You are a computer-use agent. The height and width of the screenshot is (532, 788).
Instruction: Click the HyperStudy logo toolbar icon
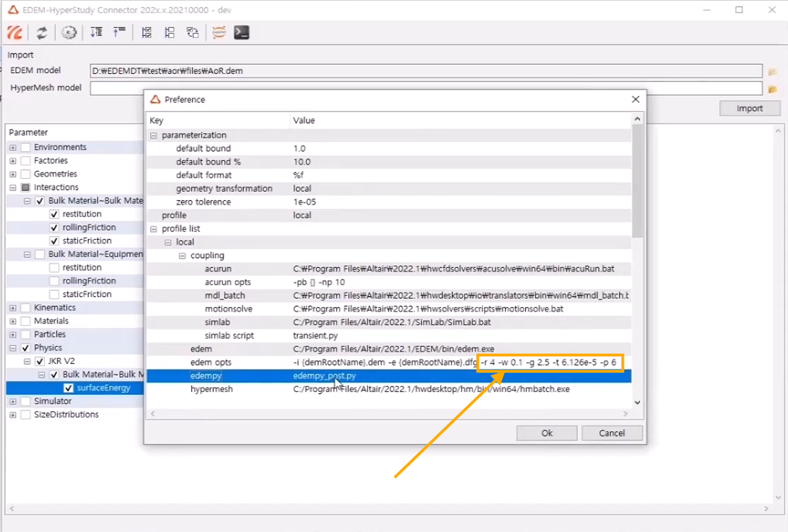(15, 33)
